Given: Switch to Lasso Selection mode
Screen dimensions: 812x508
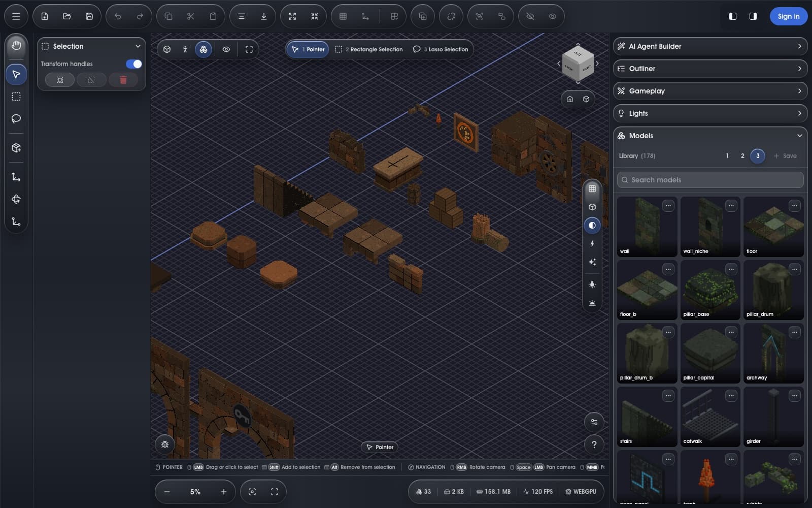Looking at the screenshot, I should coord(441,49).
